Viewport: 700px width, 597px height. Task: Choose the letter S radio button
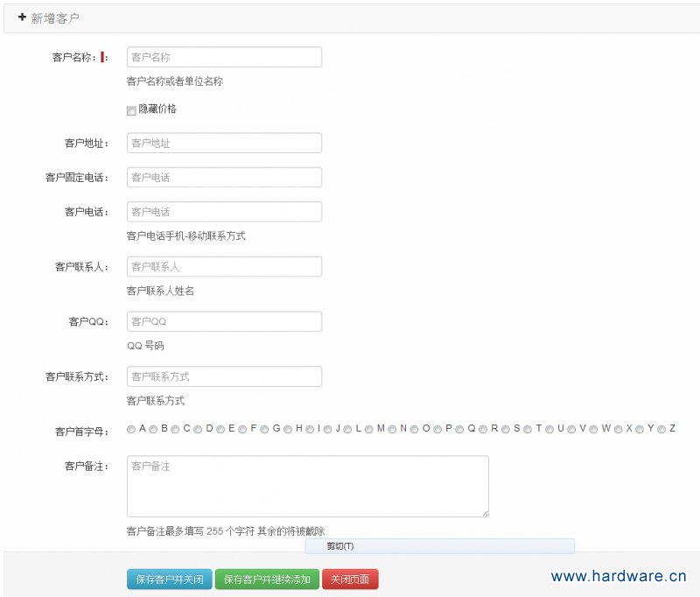(x=506, y=429)
